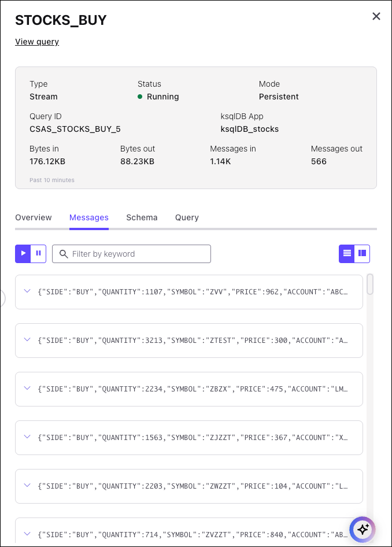Switch to split column view
This screenshot has height=547, width=392.
pos(363,253)
